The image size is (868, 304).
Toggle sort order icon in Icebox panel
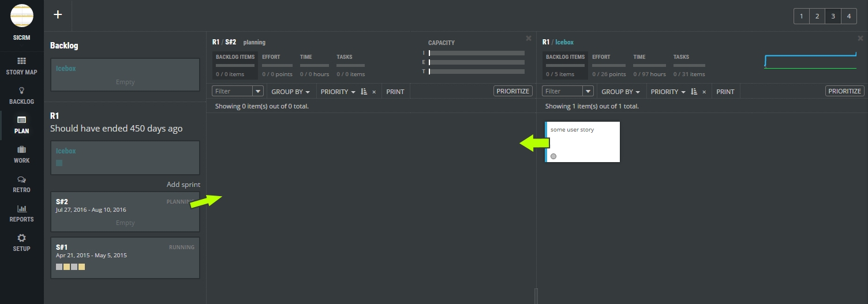(694, 92)
